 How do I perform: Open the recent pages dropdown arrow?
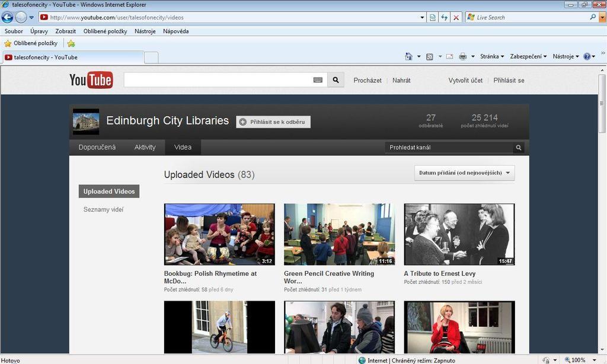coord(32,17)
